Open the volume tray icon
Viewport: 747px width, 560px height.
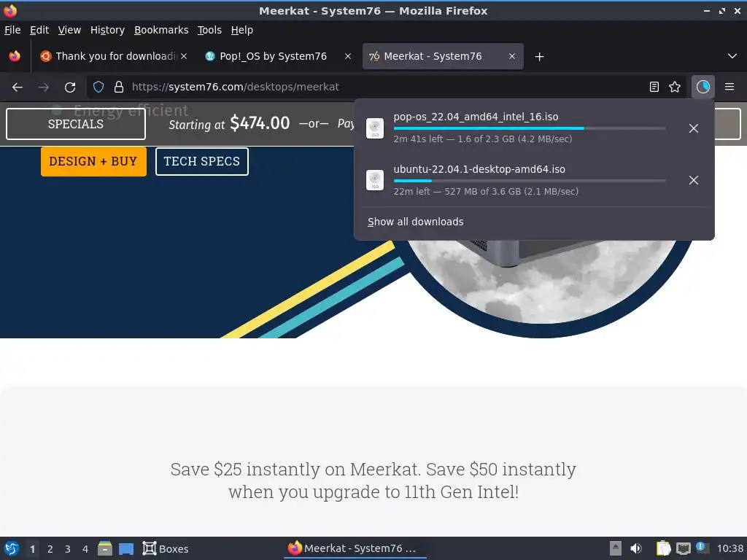(636, 548)
